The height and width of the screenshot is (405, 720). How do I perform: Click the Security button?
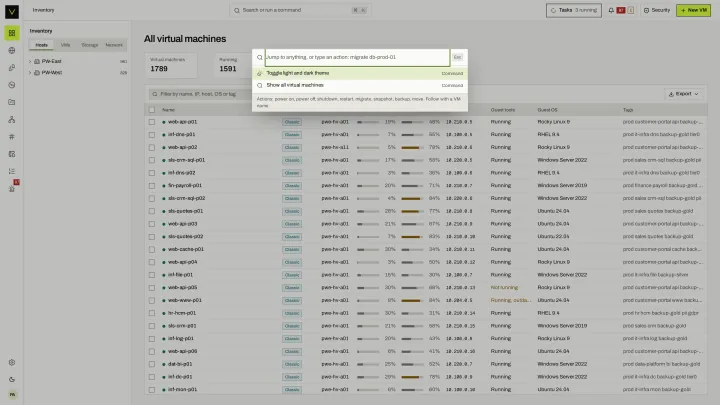click(x=657, y=10)
